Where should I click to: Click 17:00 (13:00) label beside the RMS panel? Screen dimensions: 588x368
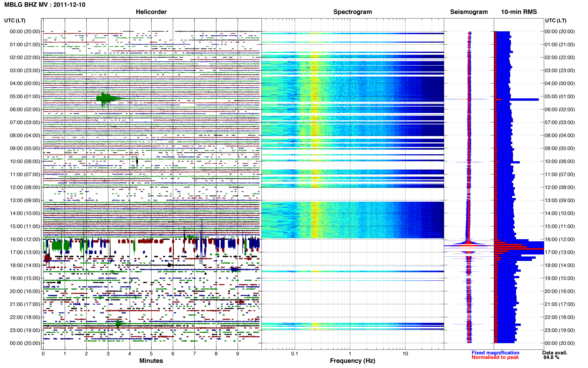pyautogui.click(x=560, y=252)
